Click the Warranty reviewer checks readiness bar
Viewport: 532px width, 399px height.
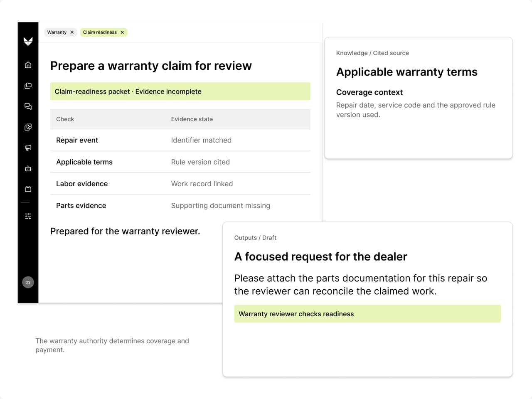367,314
